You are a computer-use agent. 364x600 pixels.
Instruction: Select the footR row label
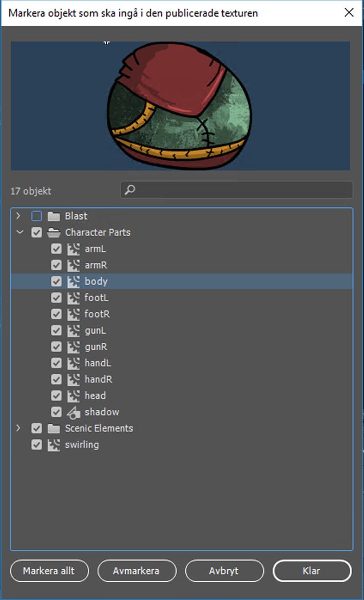[97, 314]
